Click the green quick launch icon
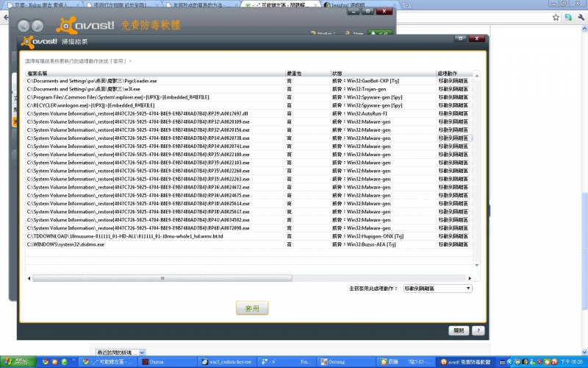The height and width of the screenshot is (368, 588). pos(64,362)
